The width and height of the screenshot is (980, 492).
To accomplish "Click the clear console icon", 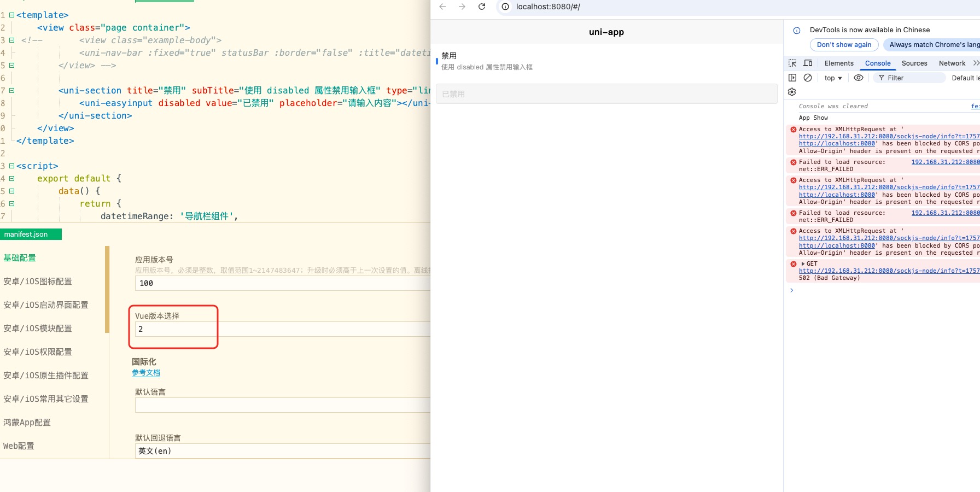I will (808, 78).
